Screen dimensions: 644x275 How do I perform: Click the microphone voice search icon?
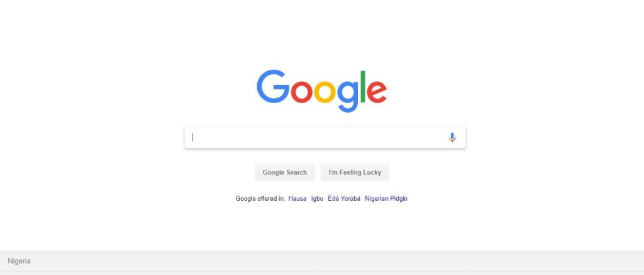pos(452,138)
